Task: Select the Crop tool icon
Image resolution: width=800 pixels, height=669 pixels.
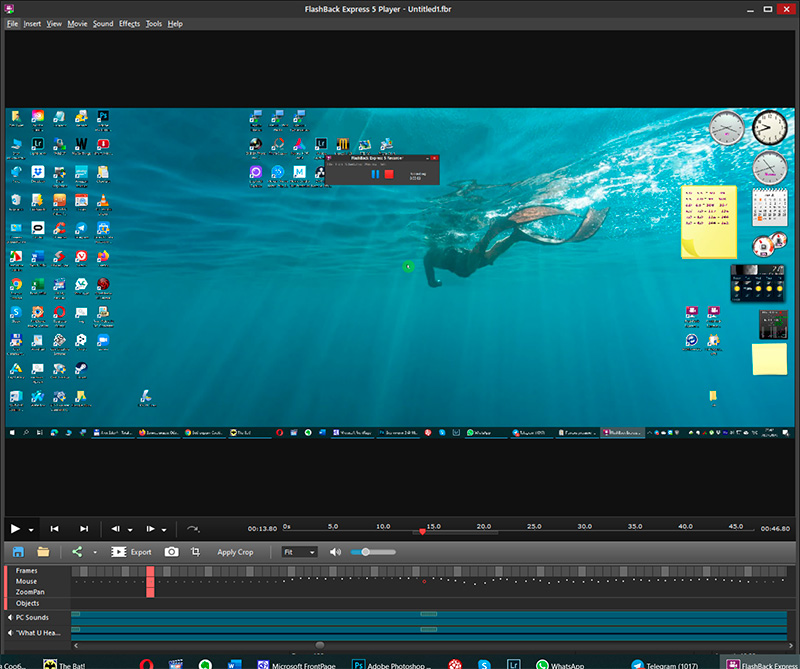Action: pos(196,552)
